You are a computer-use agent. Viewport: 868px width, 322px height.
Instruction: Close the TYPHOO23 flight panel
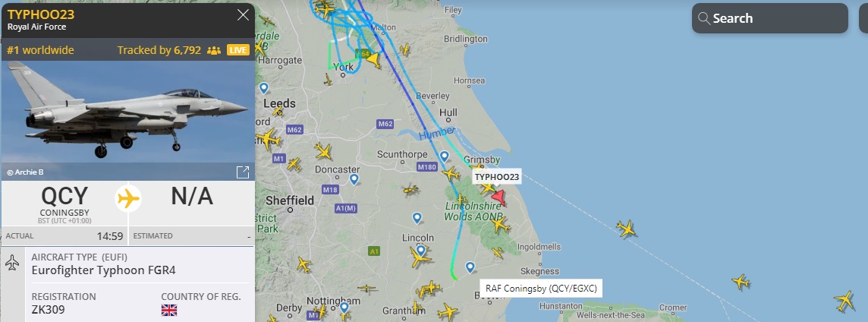click(243, 15)
